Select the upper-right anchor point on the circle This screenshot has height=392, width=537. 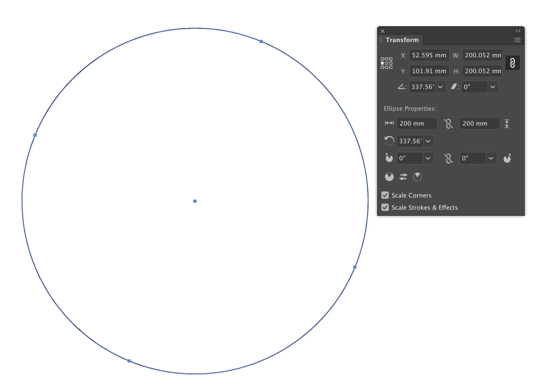[261, 41]
